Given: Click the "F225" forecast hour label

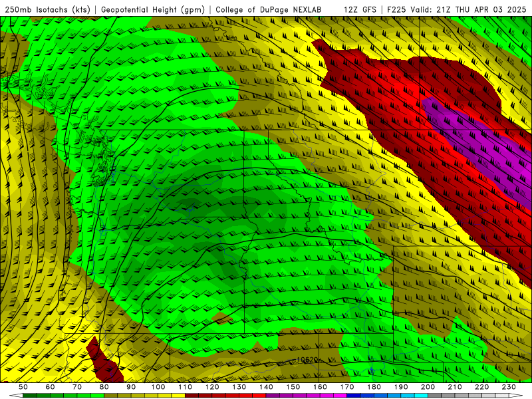Looking at the screenshot, I should pos(397,10).
